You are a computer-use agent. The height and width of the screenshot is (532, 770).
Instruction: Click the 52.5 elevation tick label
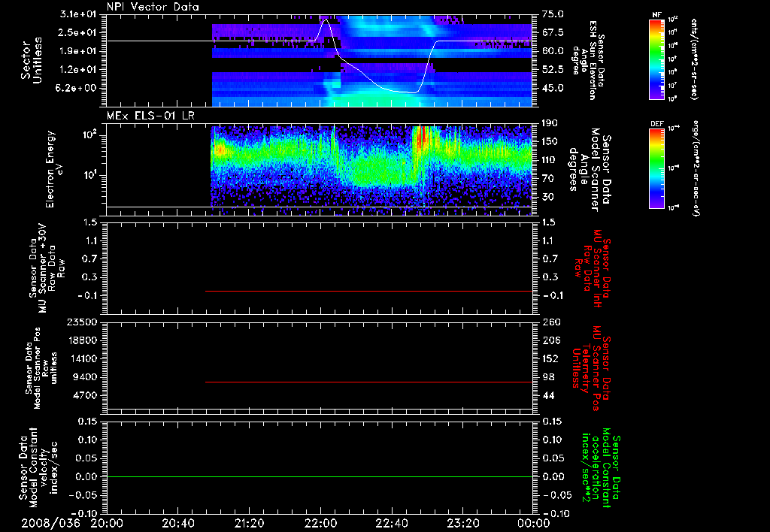pyautogui.click(x=553, y=70)
